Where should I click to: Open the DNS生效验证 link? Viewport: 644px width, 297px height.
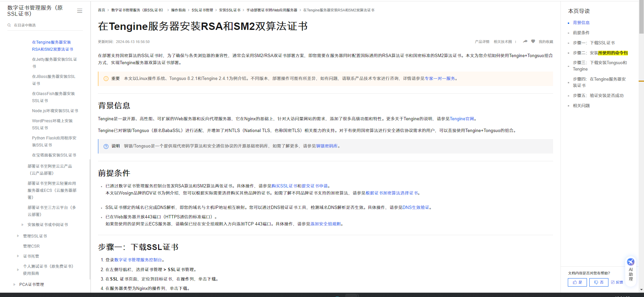pyautogui.click(x=416, y=208)
